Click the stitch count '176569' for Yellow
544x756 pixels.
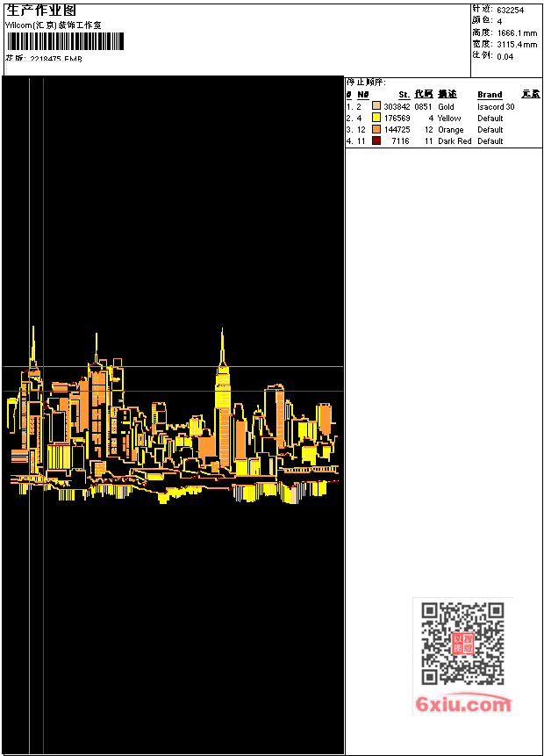click(397, 119)
